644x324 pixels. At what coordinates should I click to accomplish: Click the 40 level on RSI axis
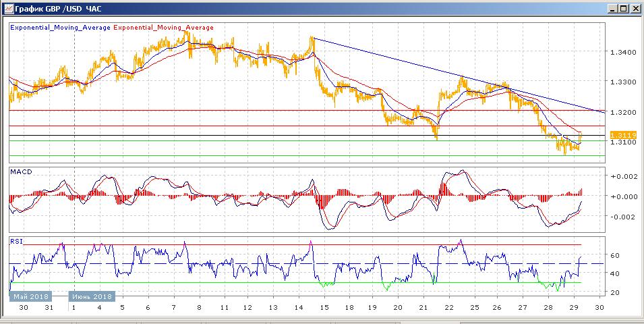click(x=614, y=273)
